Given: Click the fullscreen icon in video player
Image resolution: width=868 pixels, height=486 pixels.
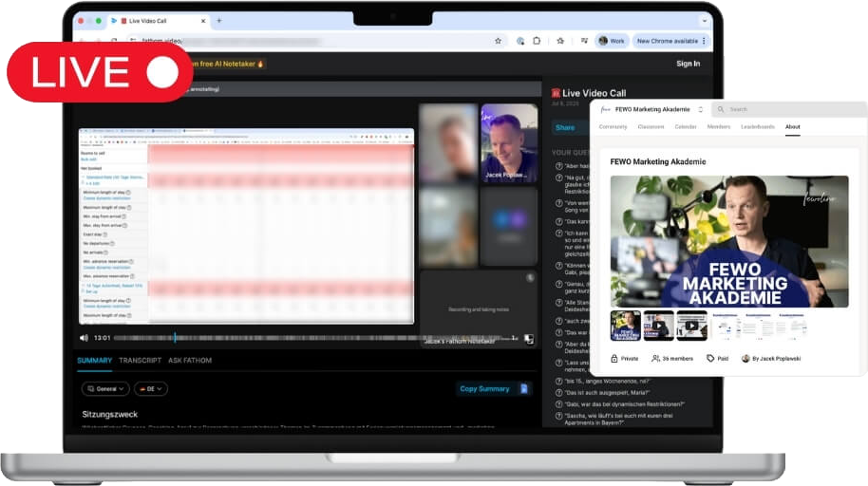Looking at the screenshot, I should (529, 338).
